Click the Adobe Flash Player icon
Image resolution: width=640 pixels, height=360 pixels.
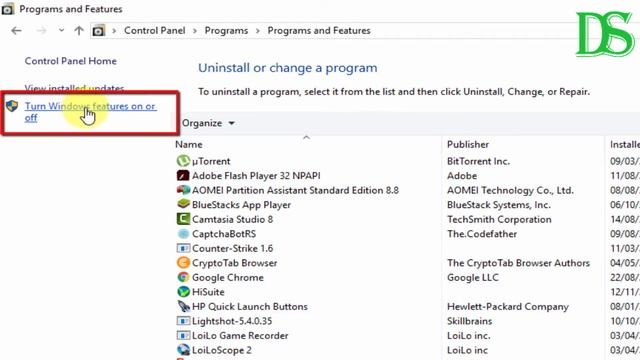click(x=183, y=176)
